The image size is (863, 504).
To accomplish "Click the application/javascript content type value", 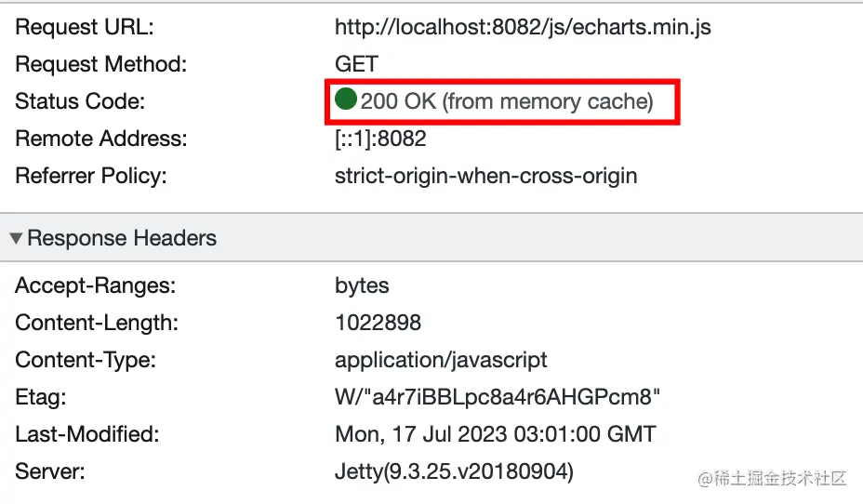I will (441, 360).
